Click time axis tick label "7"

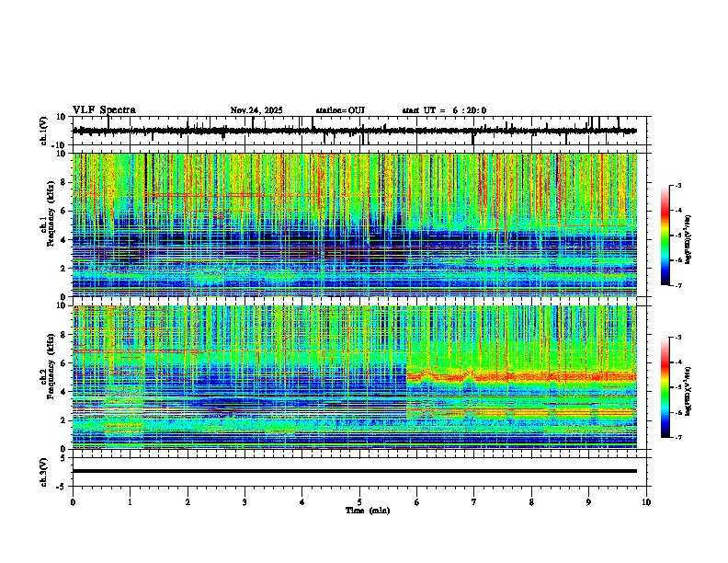[474, 502]
